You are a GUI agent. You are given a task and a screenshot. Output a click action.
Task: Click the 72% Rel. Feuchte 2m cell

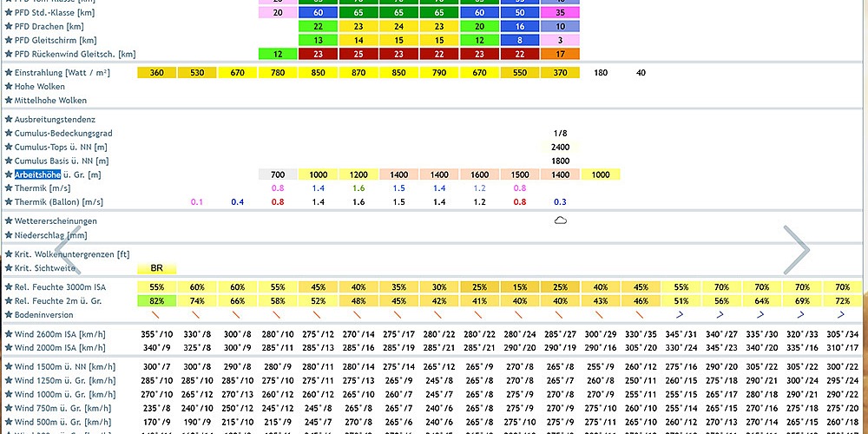point(843,301)
